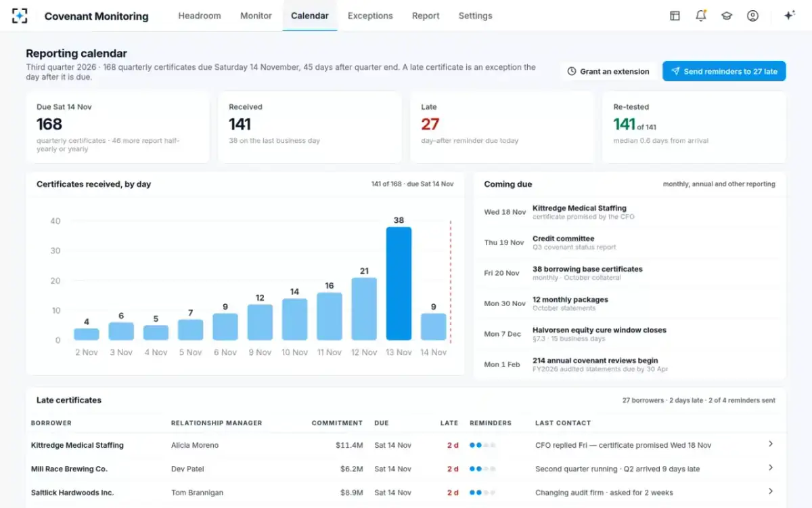Sort by the RELATIONSHIP MANAGER column header

tap(217, 423)
